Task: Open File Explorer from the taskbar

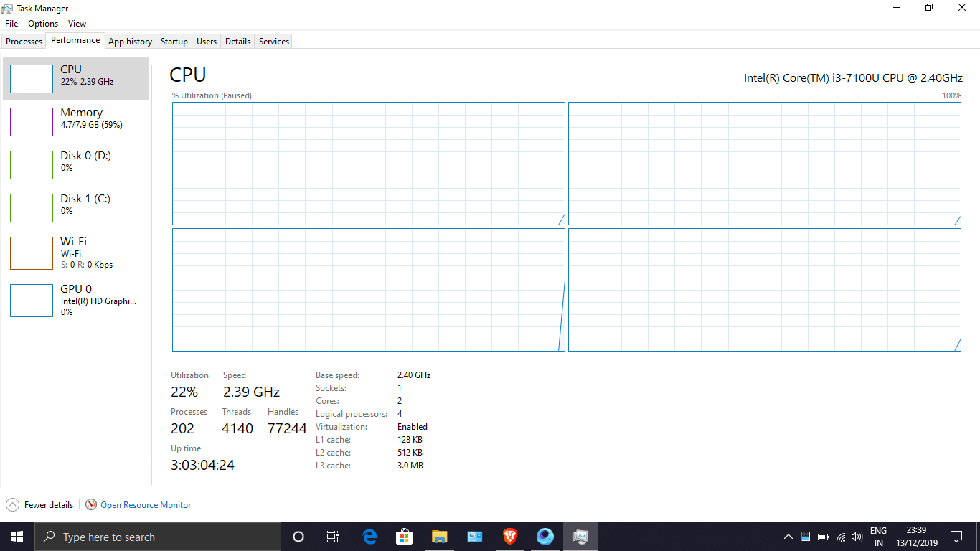Action: pos(440,537)
